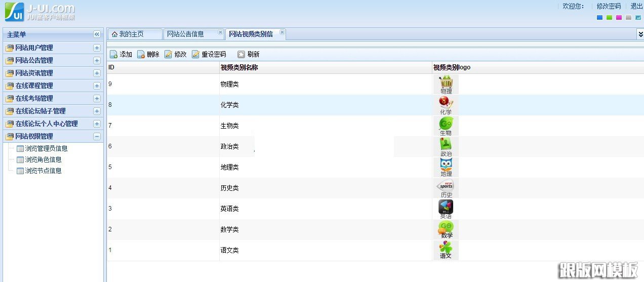Click the 在线论坛个人中心管理 menu section
The image size is (644, 282).
tap(53, 124)
